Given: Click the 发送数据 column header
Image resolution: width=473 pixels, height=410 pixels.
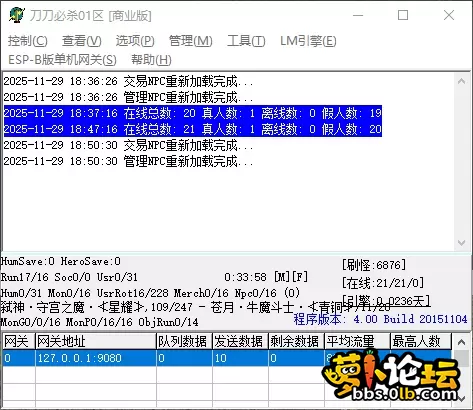Looking at the screenshot, I should click(240, 341).
